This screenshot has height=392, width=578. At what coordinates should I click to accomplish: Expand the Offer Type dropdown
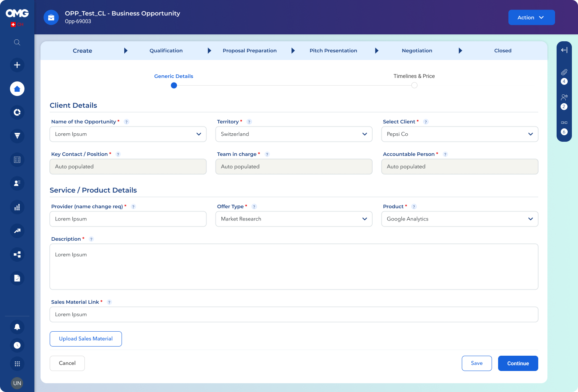click(294, 219)
